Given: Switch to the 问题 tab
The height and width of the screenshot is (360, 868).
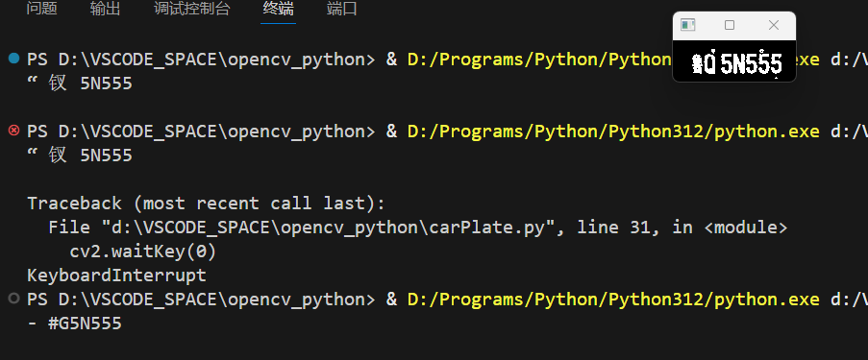Looking at the screenshot, I should [x=42, y=10].
